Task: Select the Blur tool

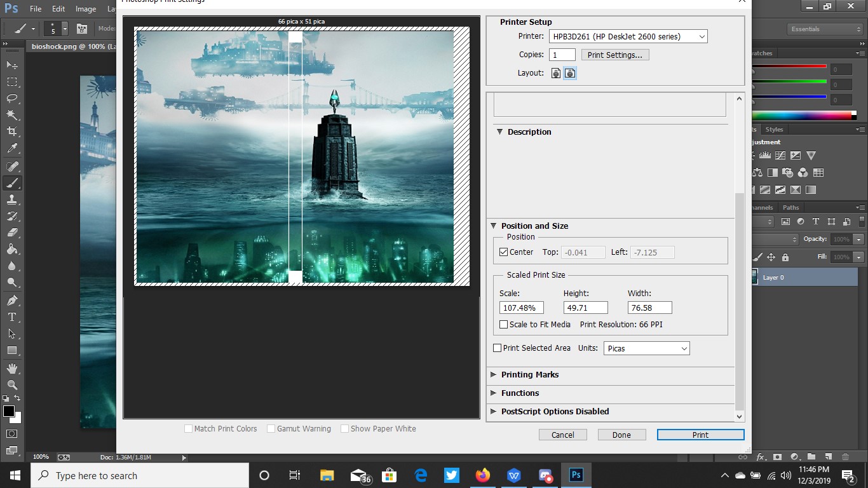Action: pyautogui.click(x=12, y=266)
